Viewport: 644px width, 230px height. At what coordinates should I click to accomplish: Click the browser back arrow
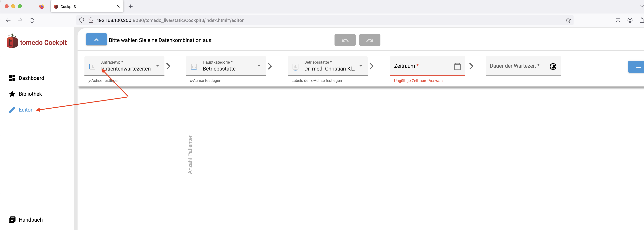tap(8, 20)
